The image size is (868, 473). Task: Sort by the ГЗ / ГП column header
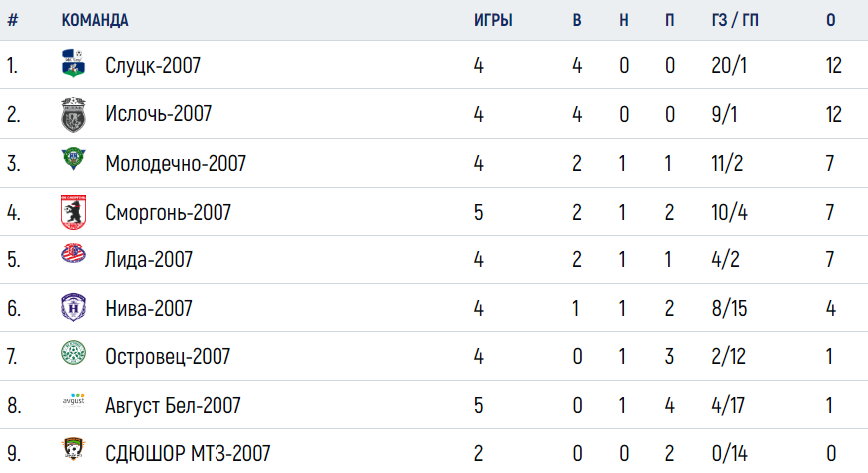[x=735, y=21]
